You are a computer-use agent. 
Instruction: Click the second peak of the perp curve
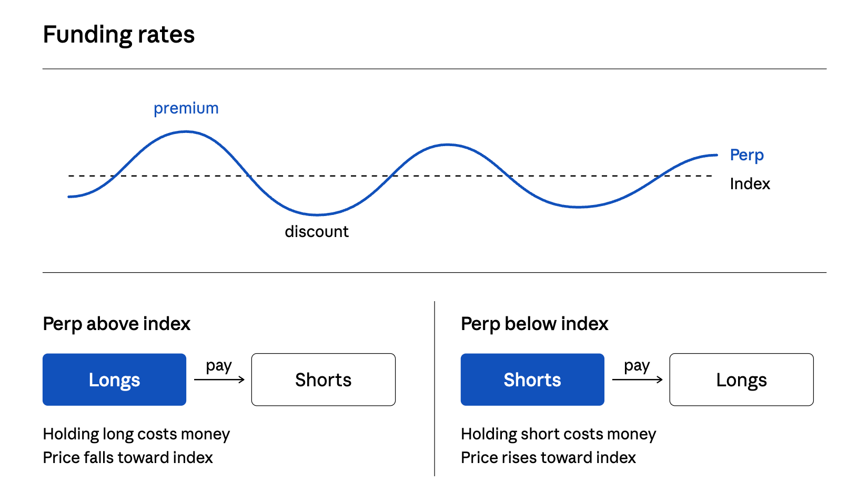(448, 145)
